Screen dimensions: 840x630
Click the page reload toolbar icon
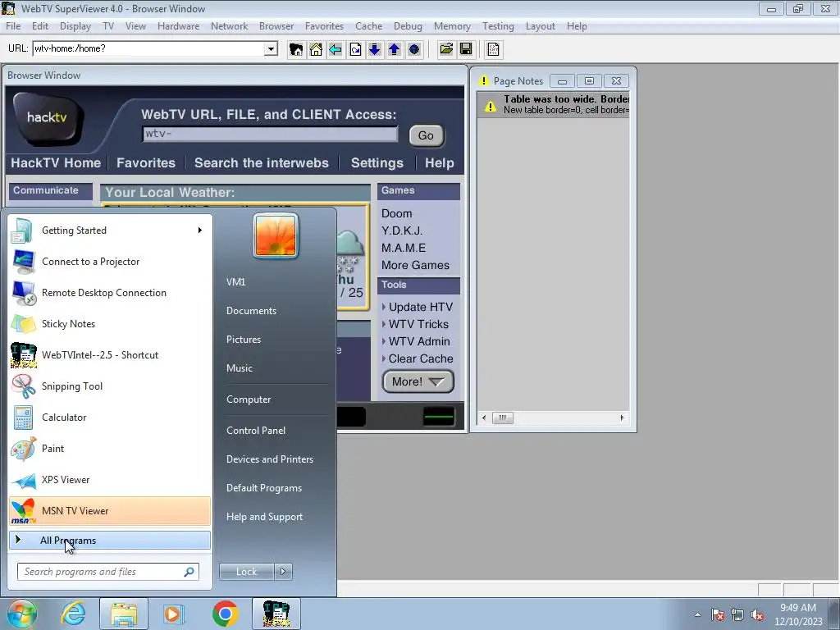tap(355, 49)
